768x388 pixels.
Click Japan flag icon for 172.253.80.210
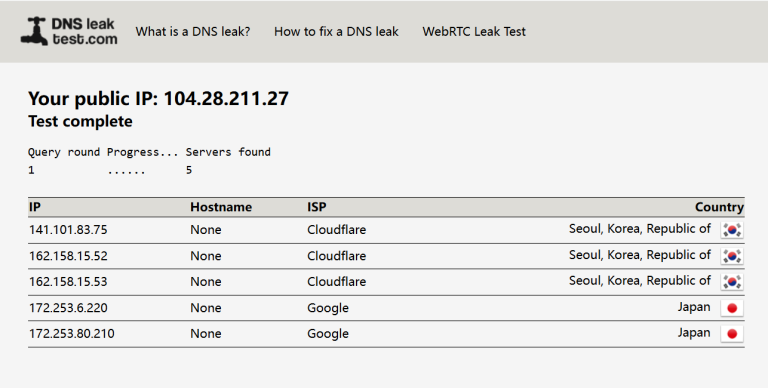[732, 334]
